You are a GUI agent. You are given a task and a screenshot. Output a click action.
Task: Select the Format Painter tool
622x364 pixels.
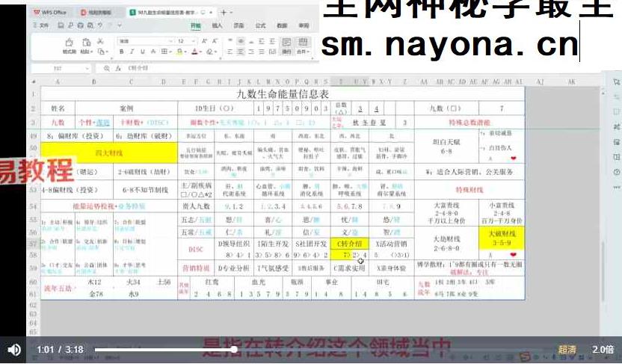(69, 45)
